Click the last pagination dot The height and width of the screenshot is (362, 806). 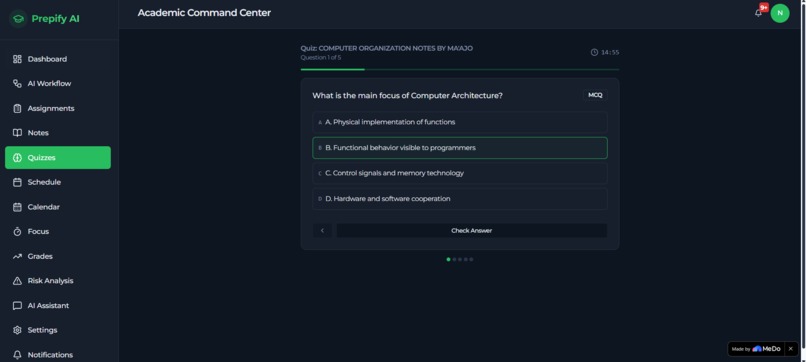click(x=471, y=260)
